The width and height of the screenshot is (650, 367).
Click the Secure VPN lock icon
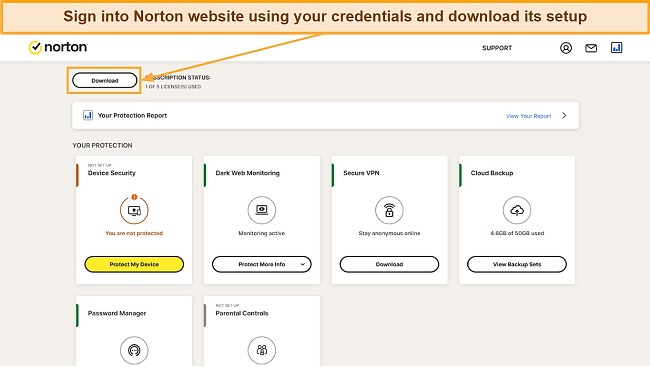pyautogui.click(x=389, y=210)
